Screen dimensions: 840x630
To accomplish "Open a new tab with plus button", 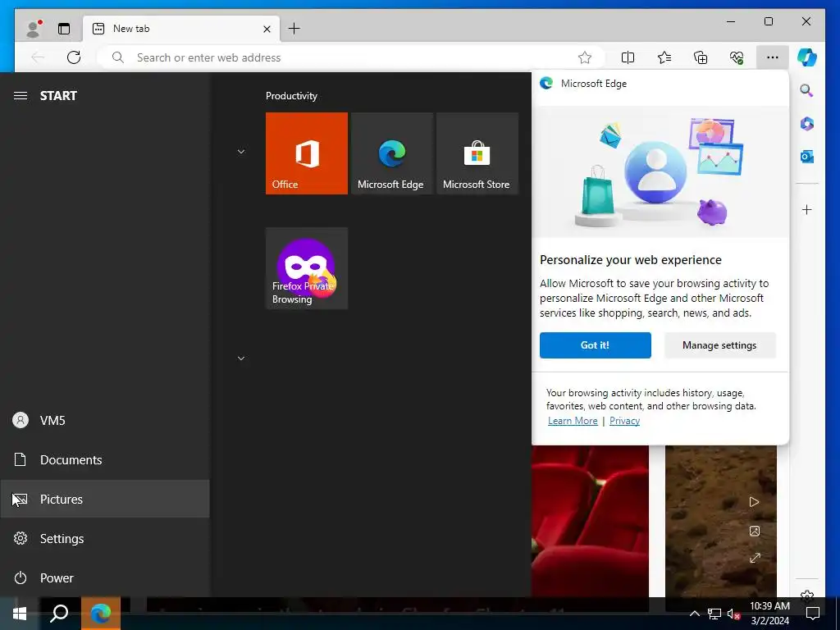I will [294, 29].
